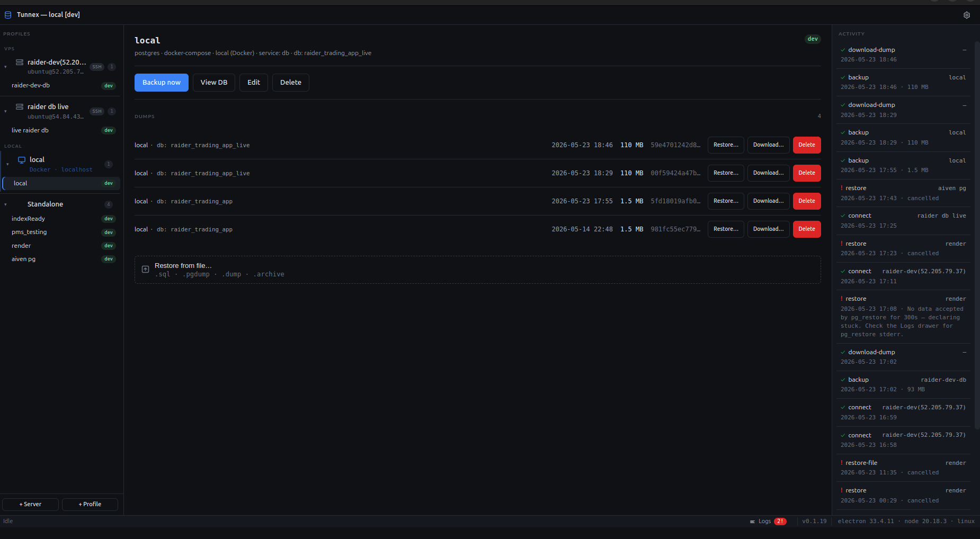Collapse the raider db live group
The image size is (980, 539).
(6, 111)
